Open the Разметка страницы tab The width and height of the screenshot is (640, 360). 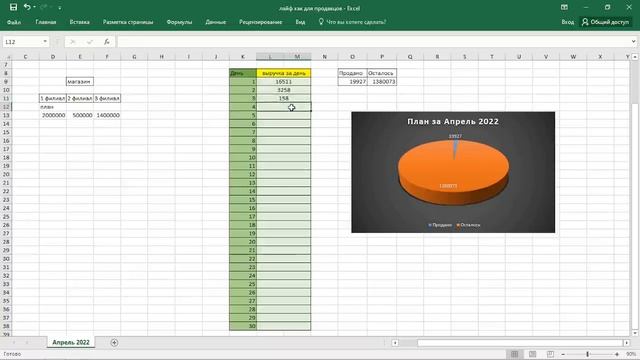(x=128, y=22)
